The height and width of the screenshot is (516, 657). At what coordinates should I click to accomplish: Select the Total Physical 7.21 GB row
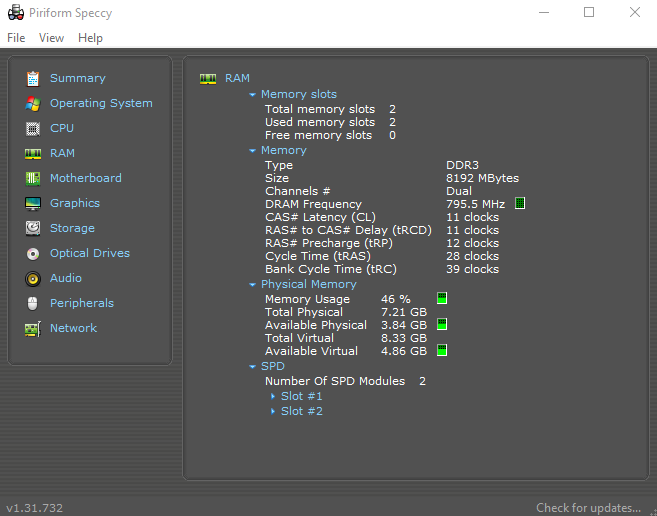346,312
